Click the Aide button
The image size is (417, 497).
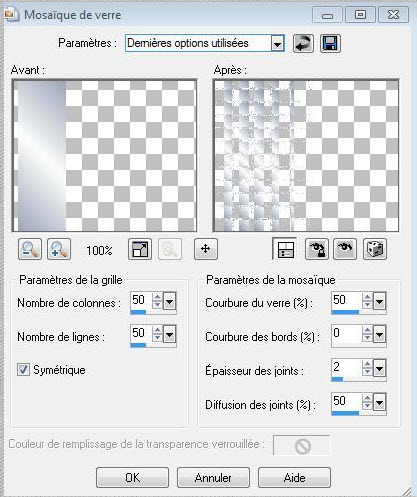(294, 478)
